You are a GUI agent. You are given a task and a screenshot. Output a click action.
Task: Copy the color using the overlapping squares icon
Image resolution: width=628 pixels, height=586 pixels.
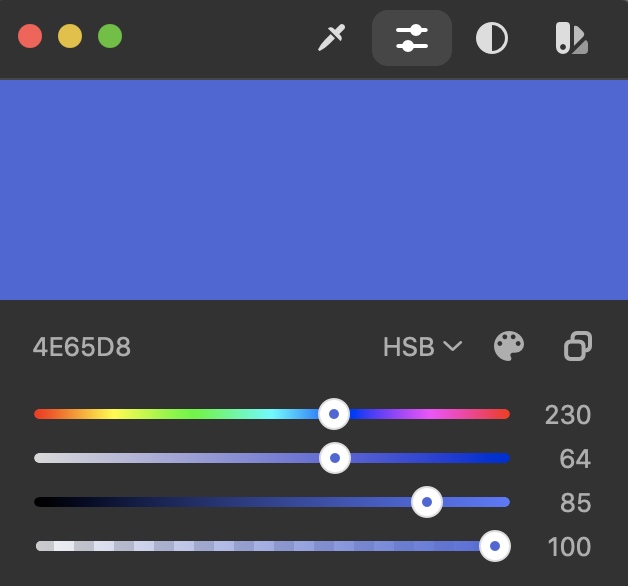click(578, 346)
